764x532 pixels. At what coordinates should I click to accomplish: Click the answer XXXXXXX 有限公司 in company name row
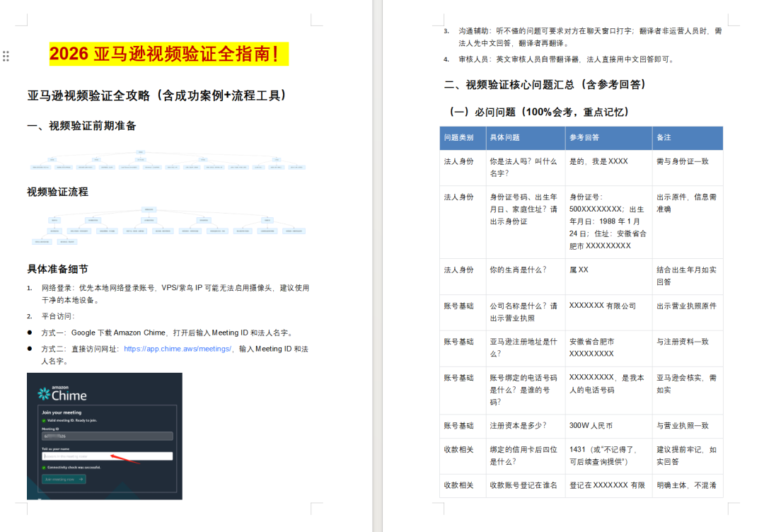point(602,306)
